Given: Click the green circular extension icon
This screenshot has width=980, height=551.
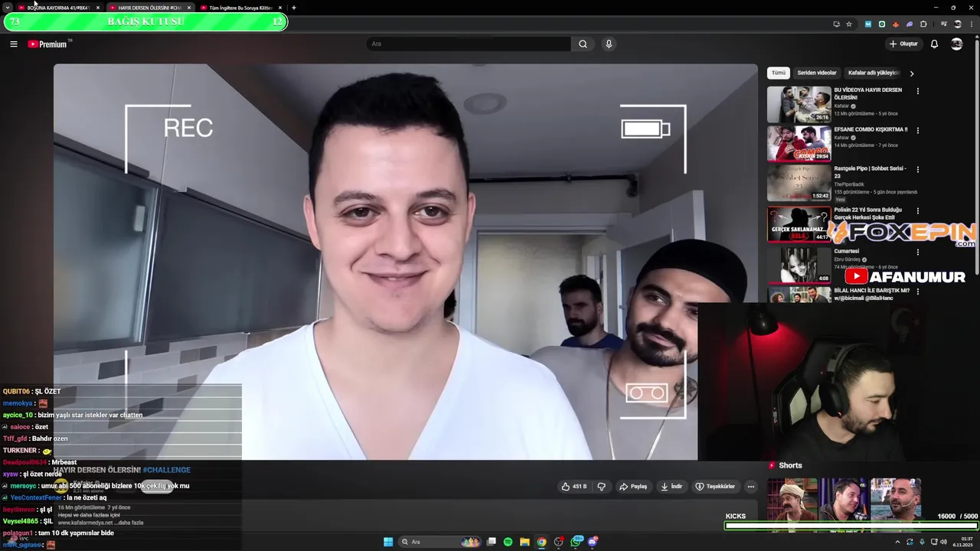Looking at the screenshot, I should click(x=882, y=24).
